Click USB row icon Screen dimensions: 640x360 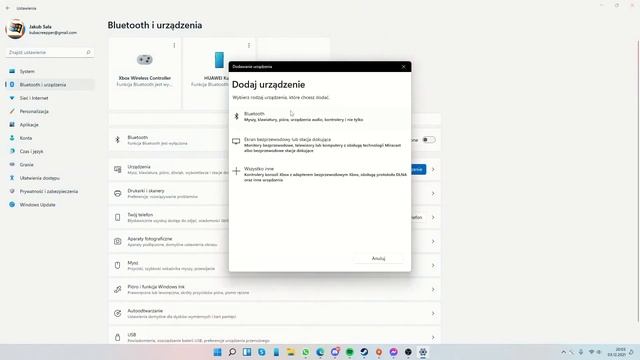point(118,338)
